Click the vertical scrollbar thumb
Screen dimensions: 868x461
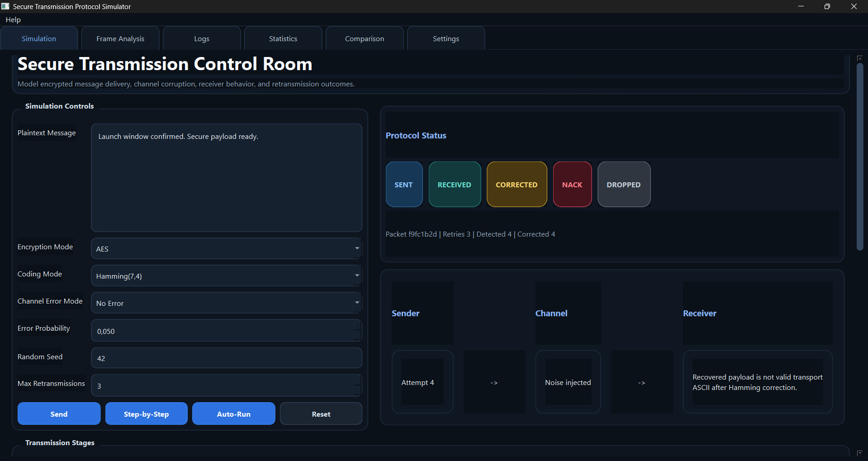coord(860,157)
